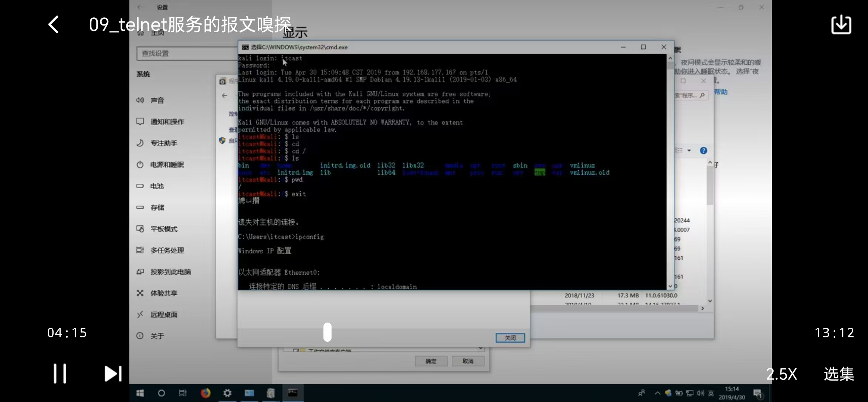Screen dimensions: 868x402
Task: Open the cmd.exe title bar icon menu
Action: (x=245, y=47)
